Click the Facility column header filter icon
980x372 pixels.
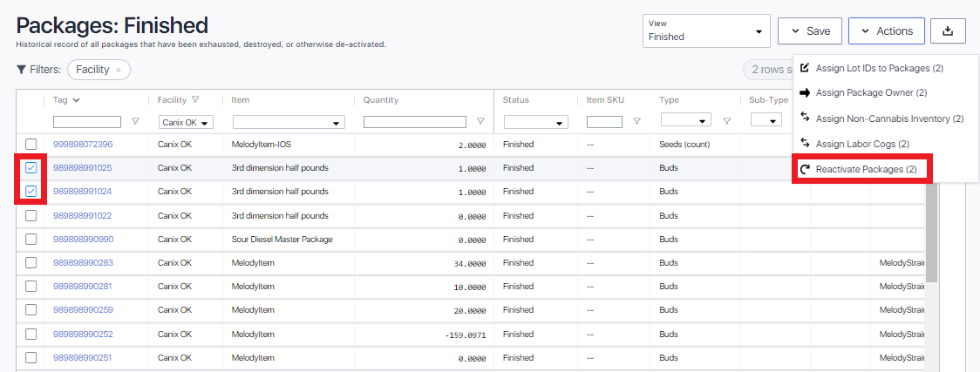click(195, 100)
